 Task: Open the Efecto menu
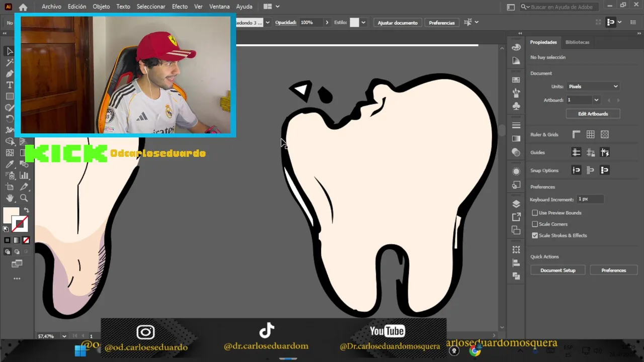pyautogui.click(x=180, y=7)
